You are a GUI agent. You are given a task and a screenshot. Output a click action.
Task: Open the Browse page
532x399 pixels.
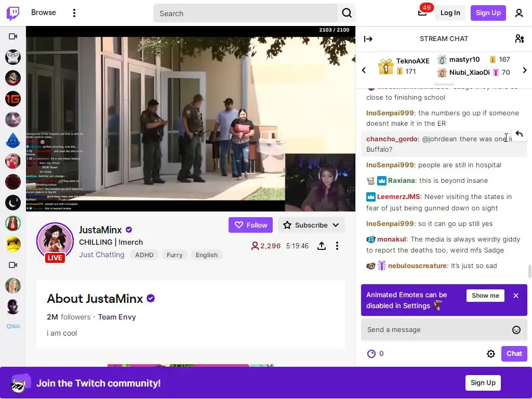[x=44, y=12]
